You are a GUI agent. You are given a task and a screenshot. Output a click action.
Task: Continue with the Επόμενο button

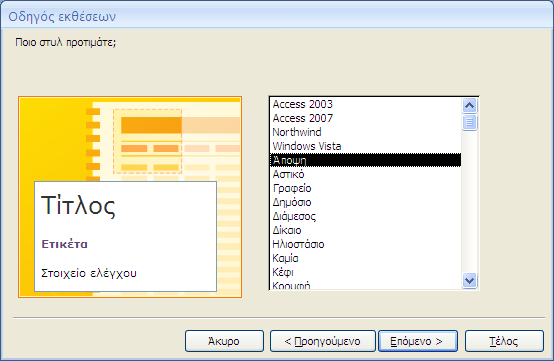pos(418,341)
